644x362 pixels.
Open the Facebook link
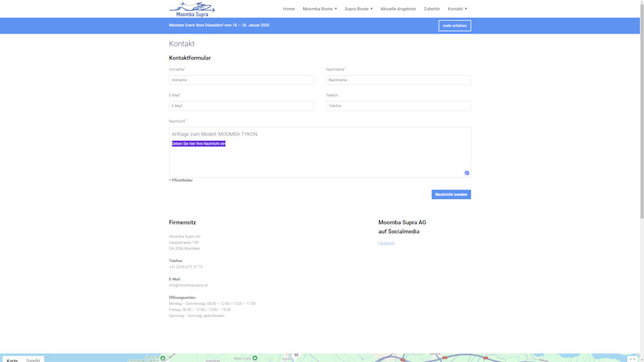click(386, 243)
